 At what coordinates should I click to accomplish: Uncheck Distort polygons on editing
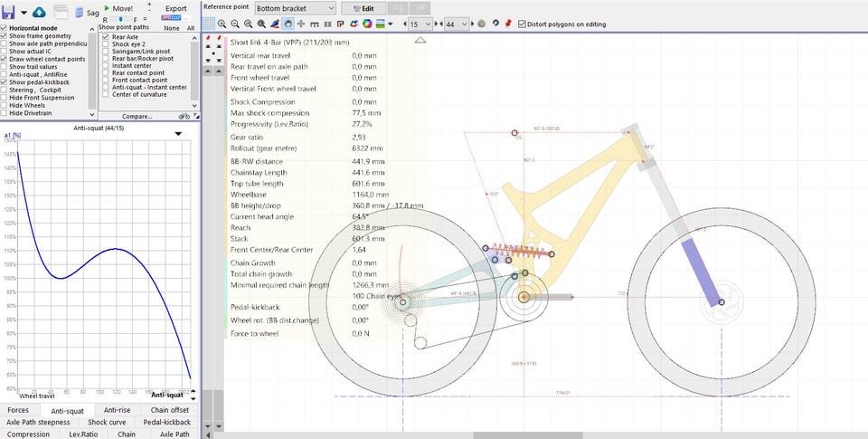tap(521, 24)
